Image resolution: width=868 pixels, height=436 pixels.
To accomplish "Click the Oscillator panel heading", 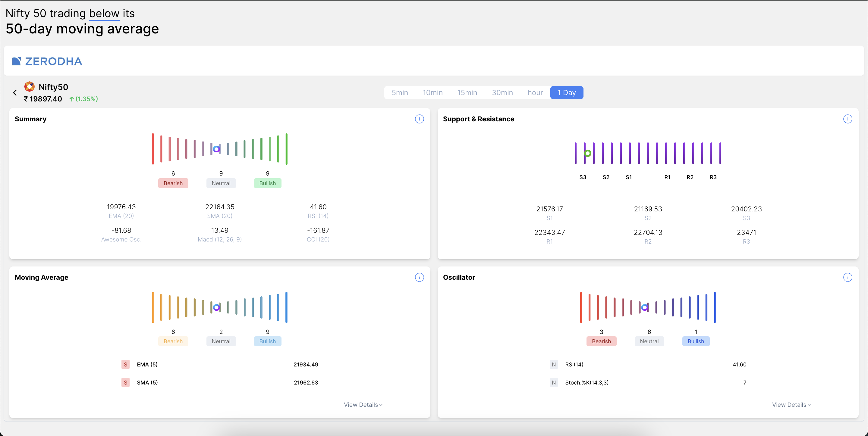I will tap(459, 277).
